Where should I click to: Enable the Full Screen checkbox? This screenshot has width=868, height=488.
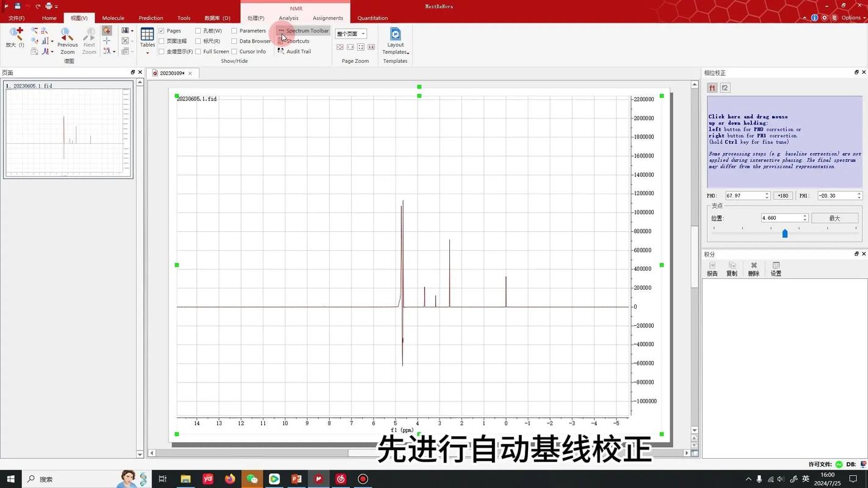pyautogui.click(x=198, y=51)
